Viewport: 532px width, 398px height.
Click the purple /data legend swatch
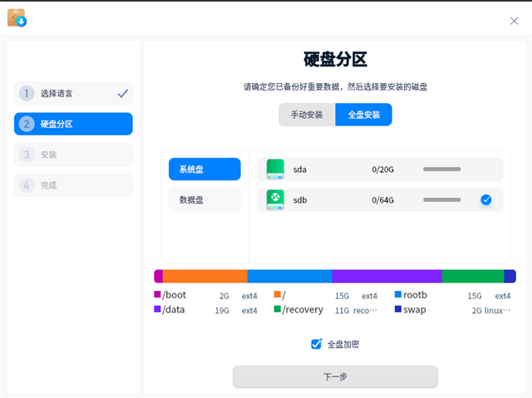(x=157, y=309)
